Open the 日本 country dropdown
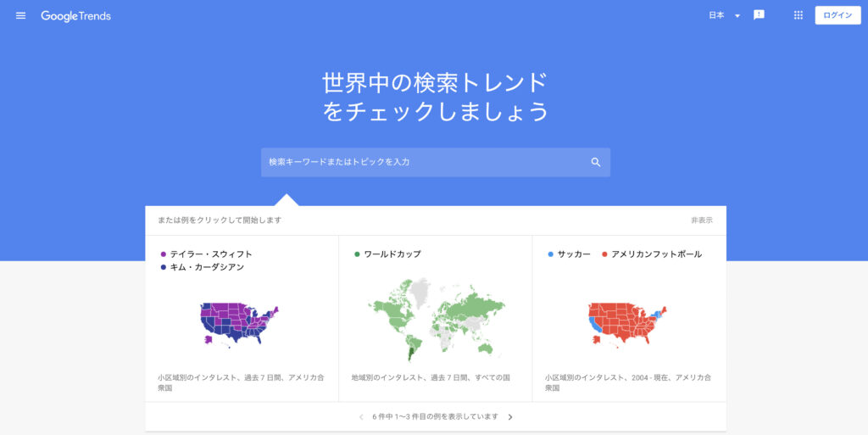The image size is (868, 435). click(725, 15)
